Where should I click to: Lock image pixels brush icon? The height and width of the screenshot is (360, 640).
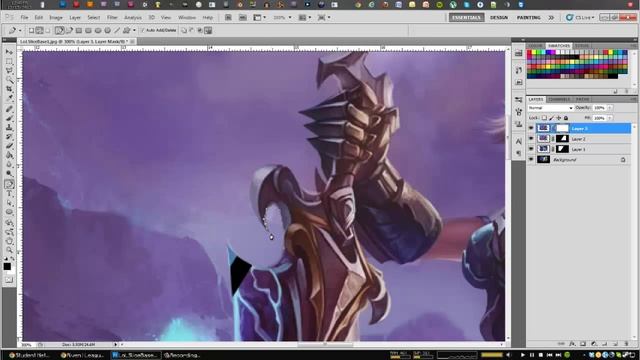coord(551,118)
